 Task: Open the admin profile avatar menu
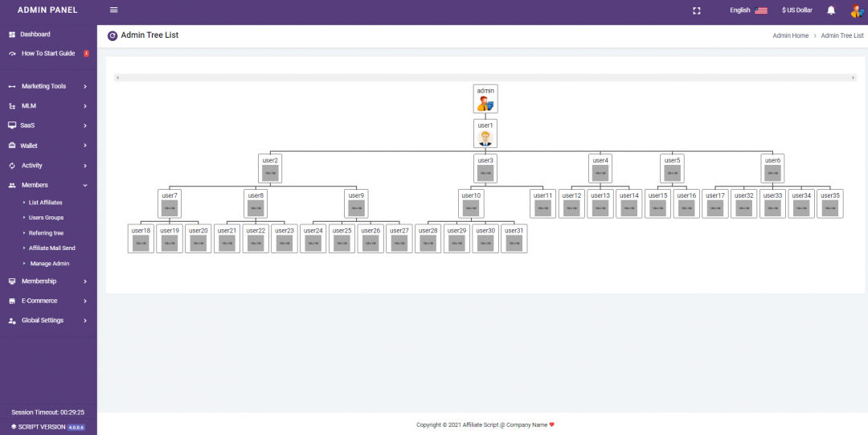coord(857,10)
